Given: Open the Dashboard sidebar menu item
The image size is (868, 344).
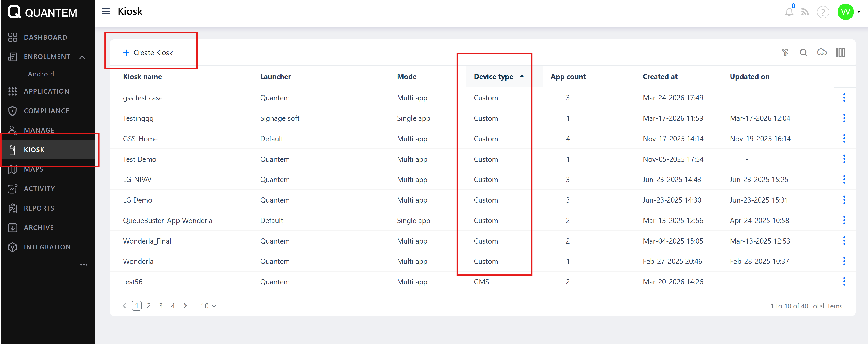Looking at the screenshot, I should click(x=46, y=37).
